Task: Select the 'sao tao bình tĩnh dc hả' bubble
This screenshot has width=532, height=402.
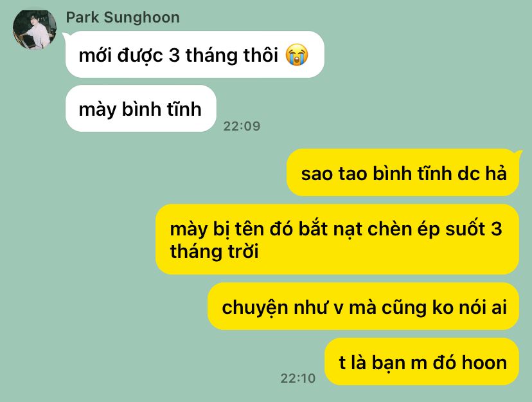Action: 403,173
